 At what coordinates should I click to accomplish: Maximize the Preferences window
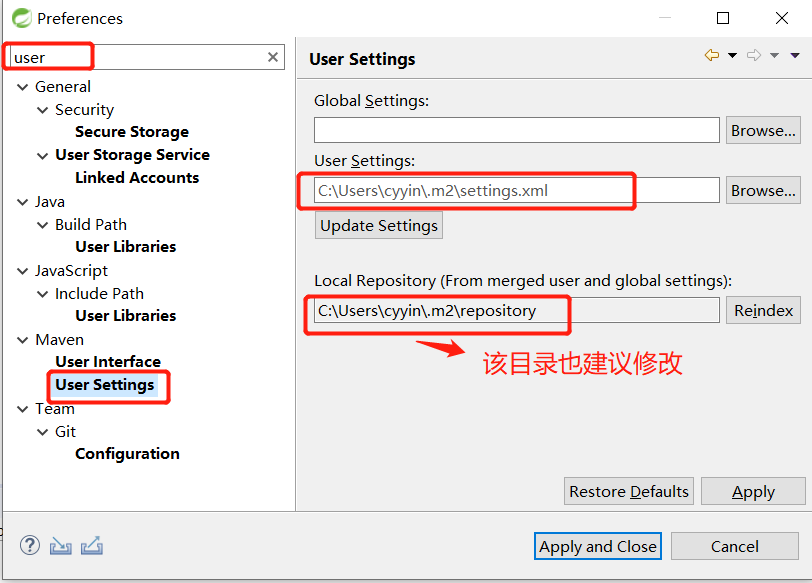tap(723, 18)
